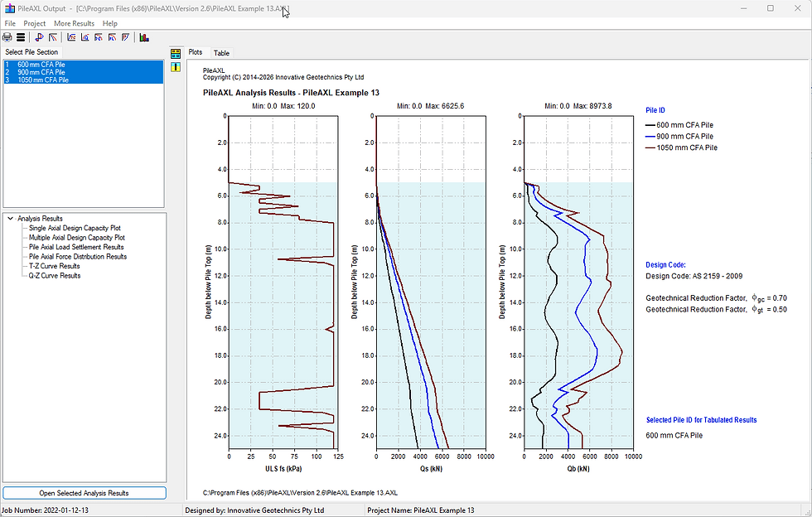Open the File menu

tap(10, 23)
